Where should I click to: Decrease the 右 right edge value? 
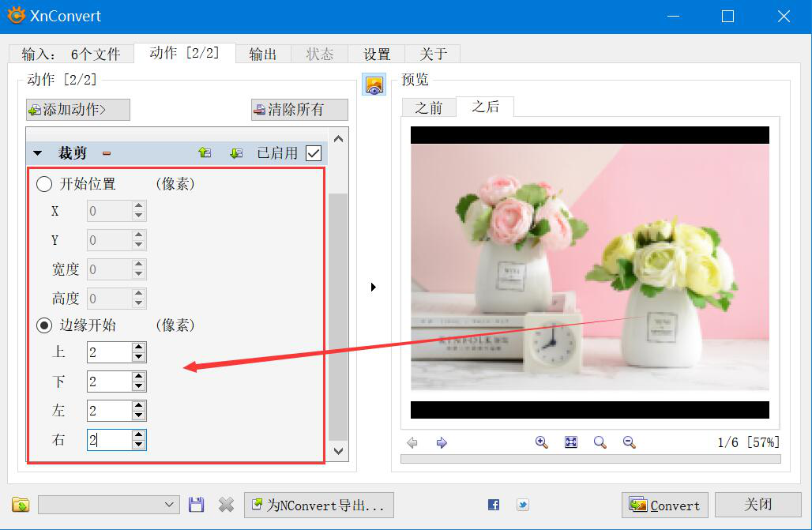tap(138, 445)
